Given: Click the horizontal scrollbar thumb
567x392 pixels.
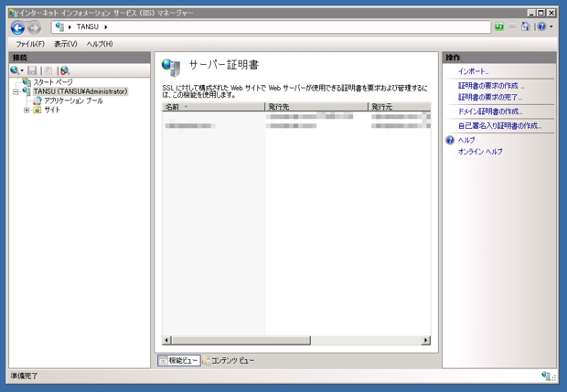Looking at the screenshot, I should click(x=241, y=340).
